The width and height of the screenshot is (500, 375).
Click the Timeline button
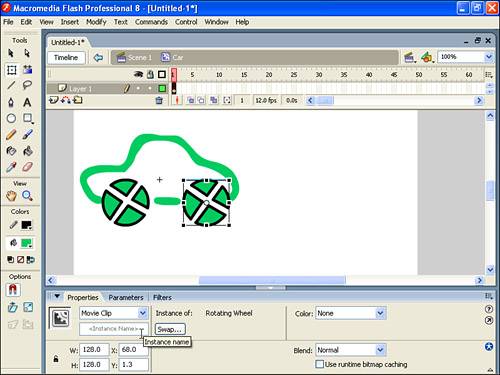pyautogui.click(x=66, y=57)
